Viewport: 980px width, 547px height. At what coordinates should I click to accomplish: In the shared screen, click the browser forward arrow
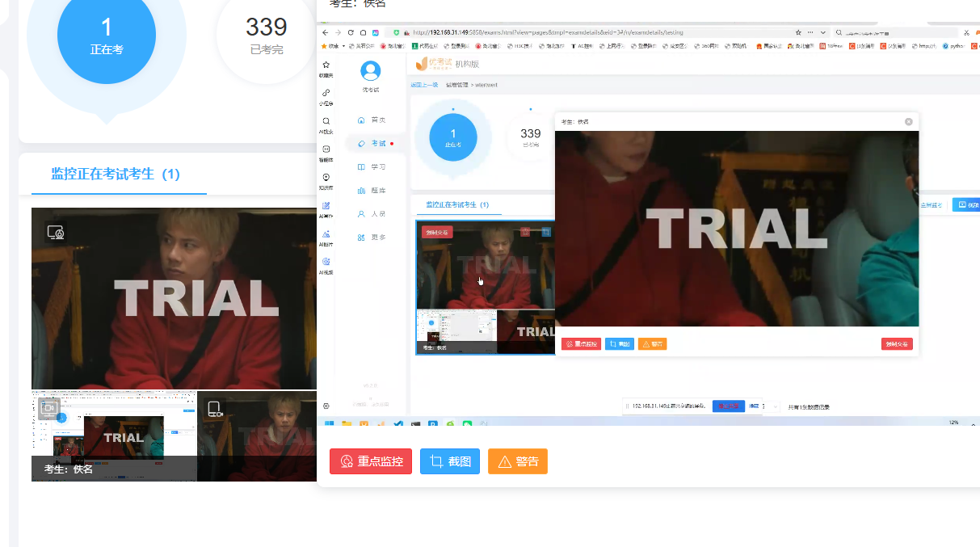(338, 32)
